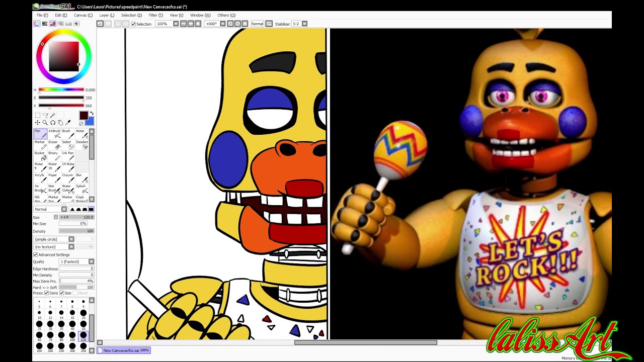Select the hand pan tool
Image resolution: width=644 pixels, height=362 pixels.
pyautogui.click(x=60, y=123)
